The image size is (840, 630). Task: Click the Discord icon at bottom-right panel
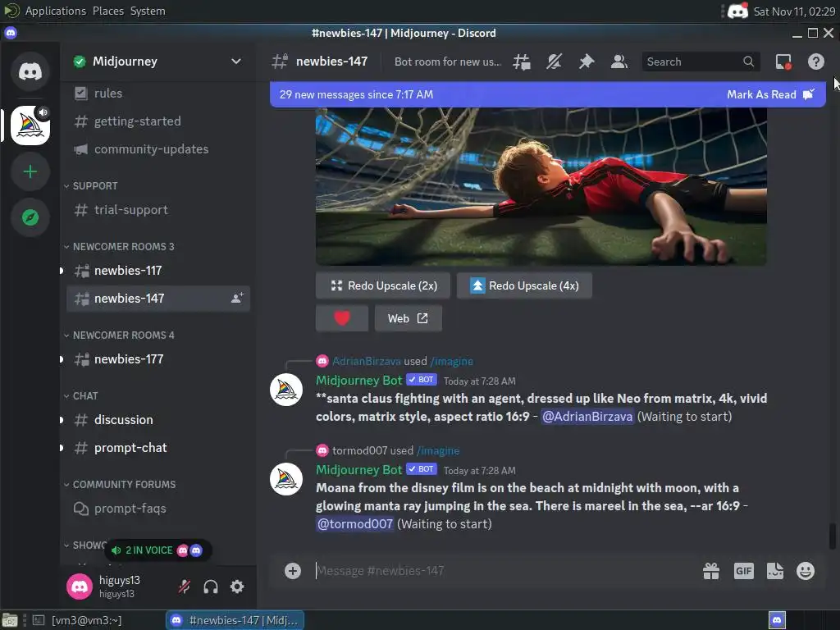tap(777, 620)
